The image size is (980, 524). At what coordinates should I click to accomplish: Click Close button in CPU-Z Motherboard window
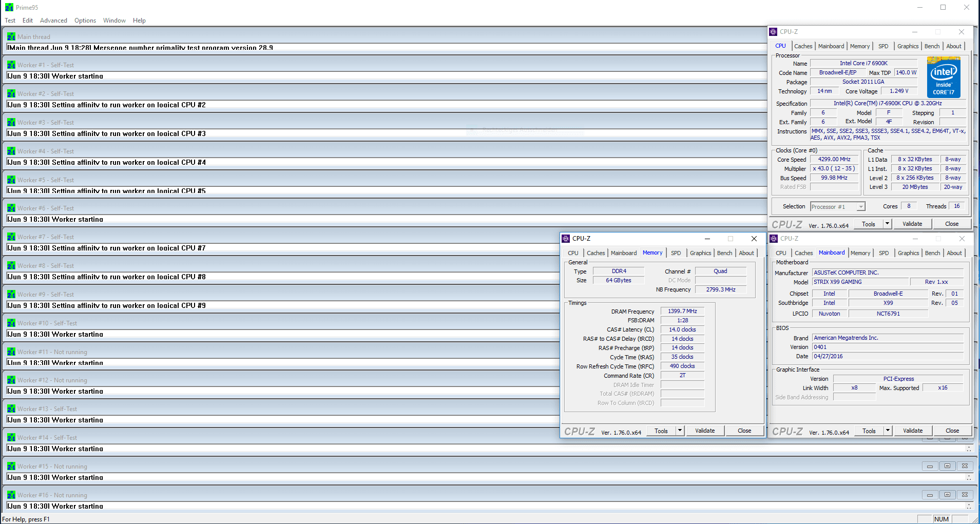(952, 431)
